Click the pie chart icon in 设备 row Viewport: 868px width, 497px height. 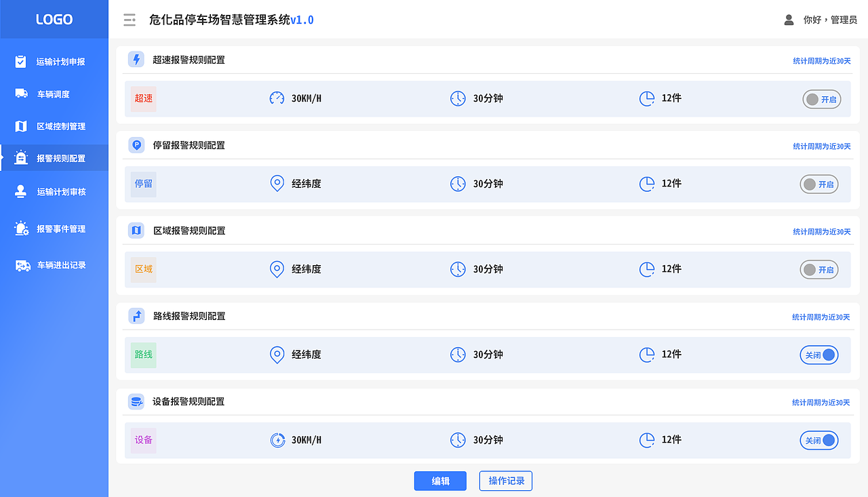[x=647, y=440]
